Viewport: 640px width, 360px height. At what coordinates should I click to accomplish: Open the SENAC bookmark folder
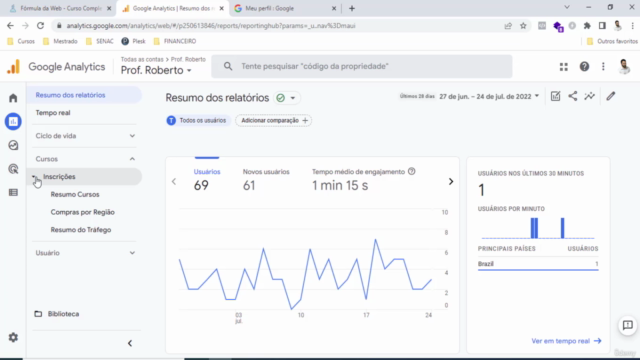click(x=100, y=41)
